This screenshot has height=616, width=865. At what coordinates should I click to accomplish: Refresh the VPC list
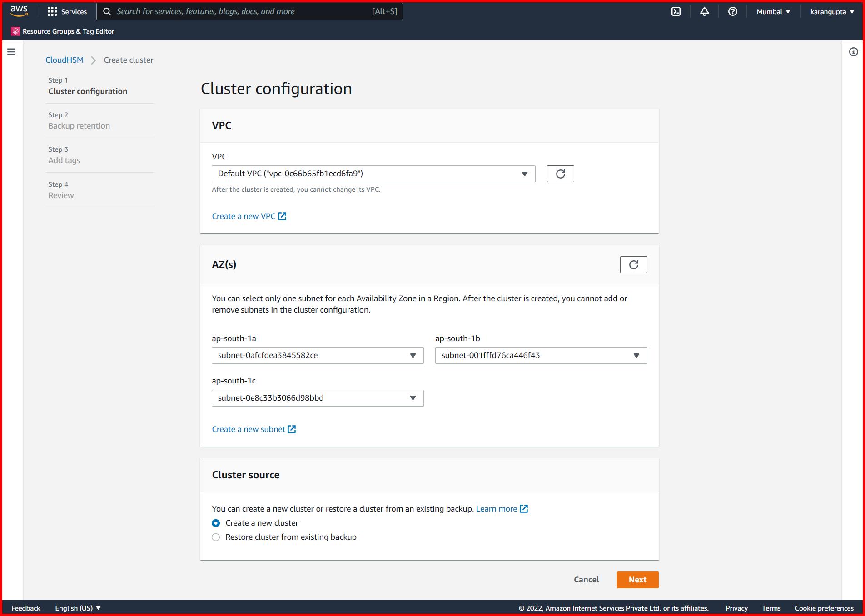click(x=560, y=174)
